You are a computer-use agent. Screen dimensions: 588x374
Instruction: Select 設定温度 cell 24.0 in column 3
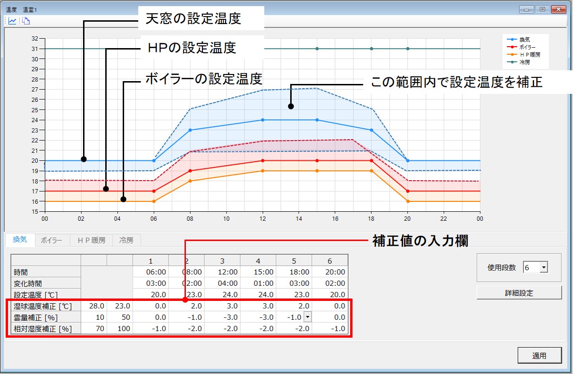[222, 295]
